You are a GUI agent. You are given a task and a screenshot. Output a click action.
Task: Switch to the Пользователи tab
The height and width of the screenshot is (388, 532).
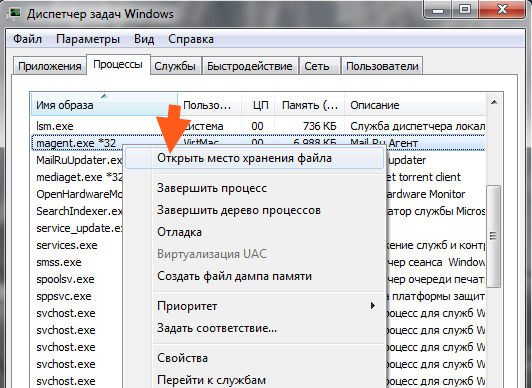tap(382, 66)
